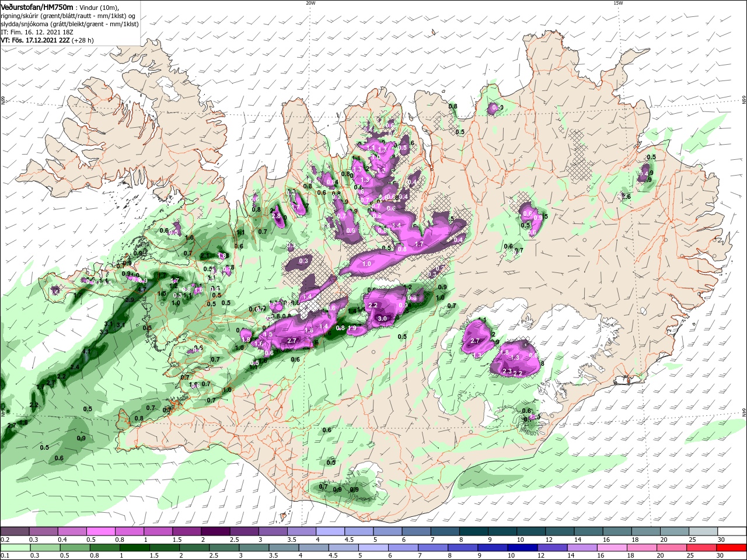Click the 2.8 value in the northwest snow patch

click(x=277, y=216)
